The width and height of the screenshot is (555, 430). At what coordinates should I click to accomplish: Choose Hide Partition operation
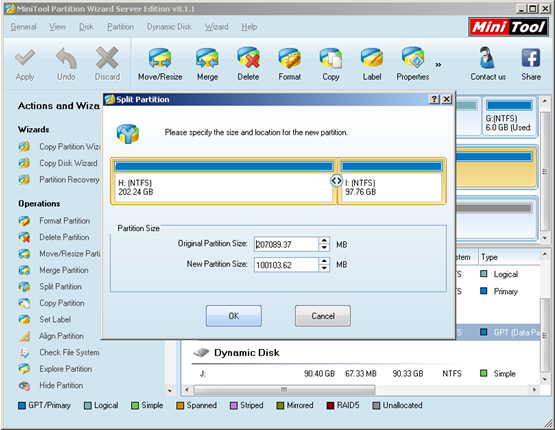tap(51, 385)
